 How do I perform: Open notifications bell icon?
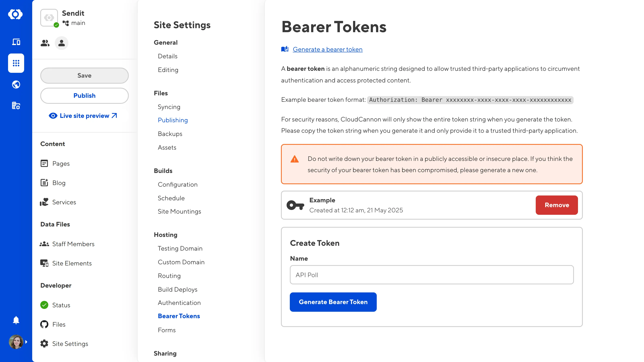coord(16,320)
